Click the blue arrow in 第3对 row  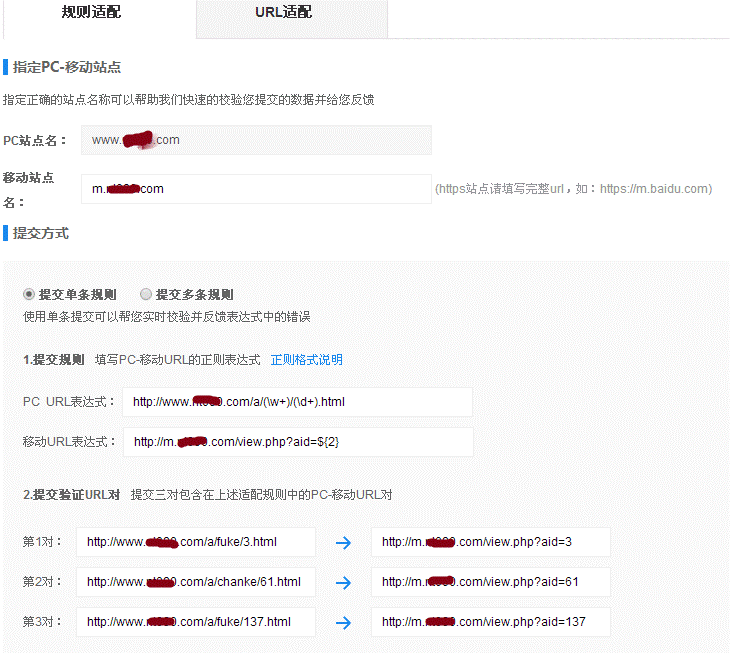(343, 622)
